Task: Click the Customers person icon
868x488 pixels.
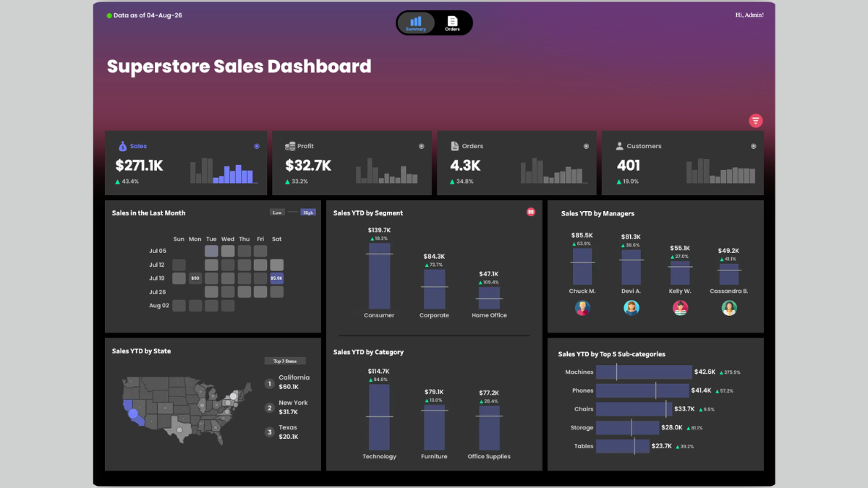Action: [x=619, y=146]
